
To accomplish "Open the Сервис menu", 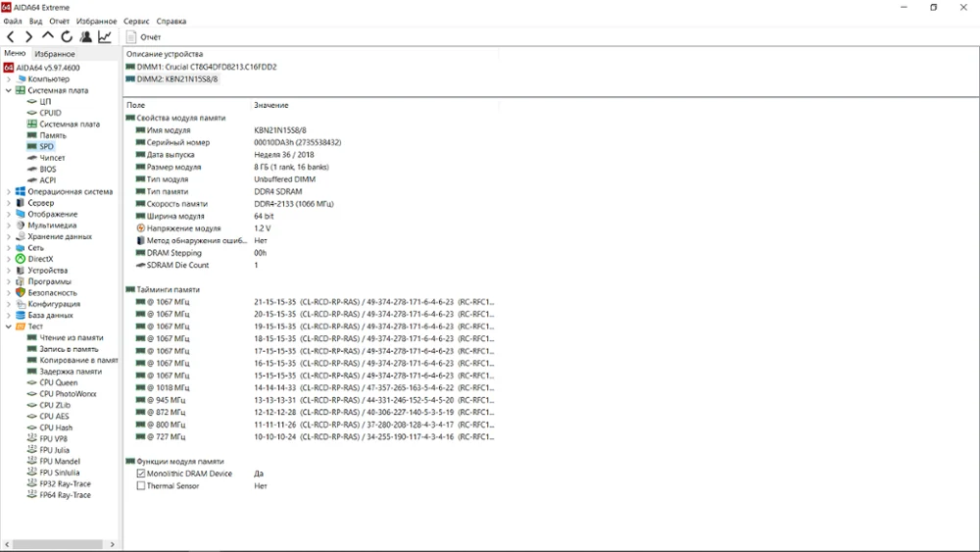I will (x=136, y=22).
